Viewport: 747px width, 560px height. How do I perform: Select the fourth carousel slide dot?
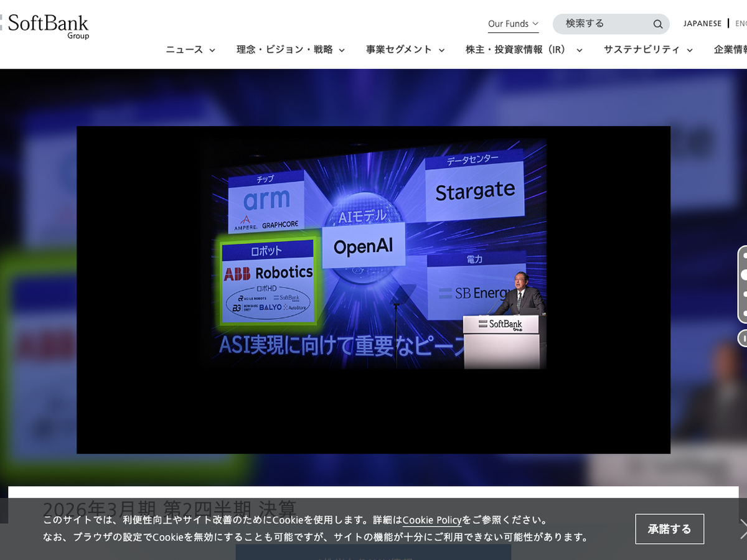744,313
